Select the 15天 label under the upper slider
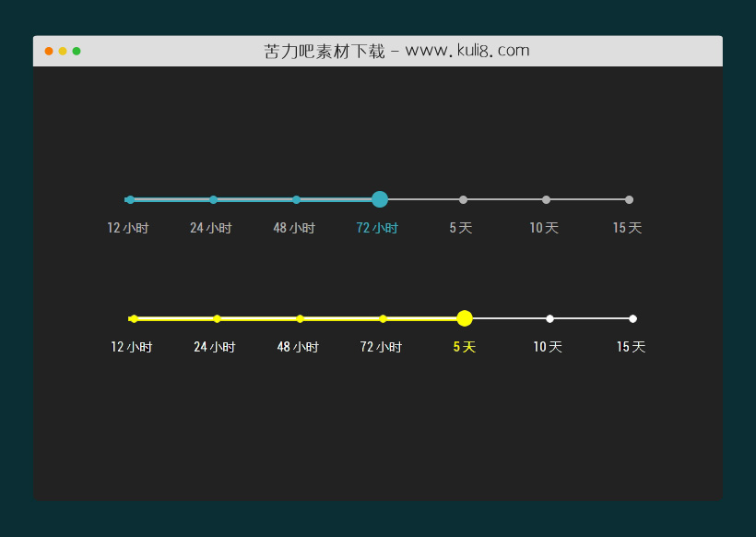The width and height of the screenshot is (756, 537). [627, 228]
